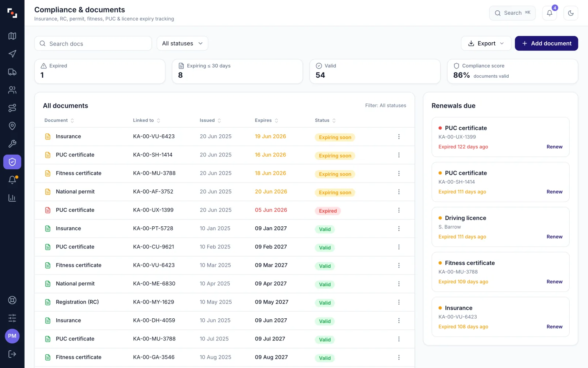Sort by the Linked to column

coord(147,120)
